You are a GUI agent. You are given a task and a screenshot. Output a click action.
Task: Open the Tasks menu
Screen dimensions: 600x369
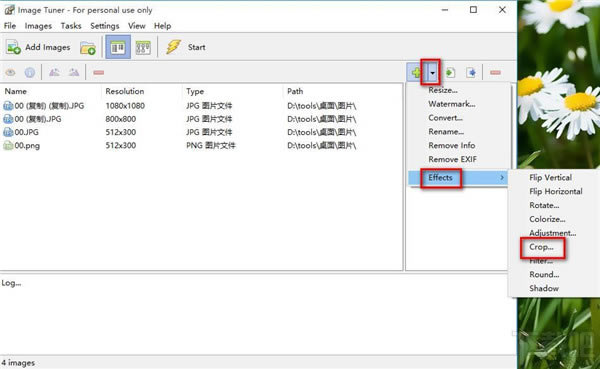click(71, 26)
